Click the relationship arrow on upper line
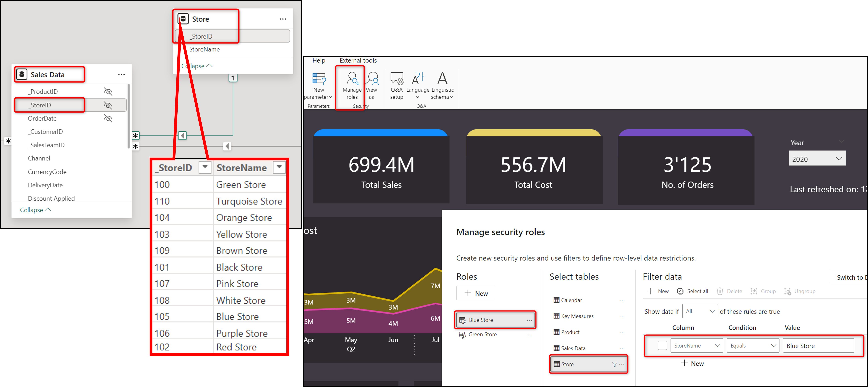 click(x=182, y=136)
